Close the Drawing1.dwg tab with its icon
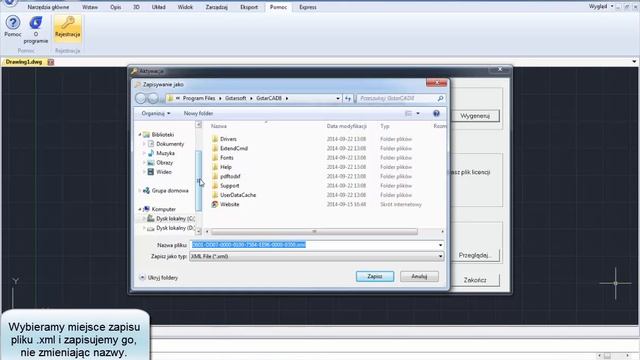640x360 pixels. click(x=51, y=62)
